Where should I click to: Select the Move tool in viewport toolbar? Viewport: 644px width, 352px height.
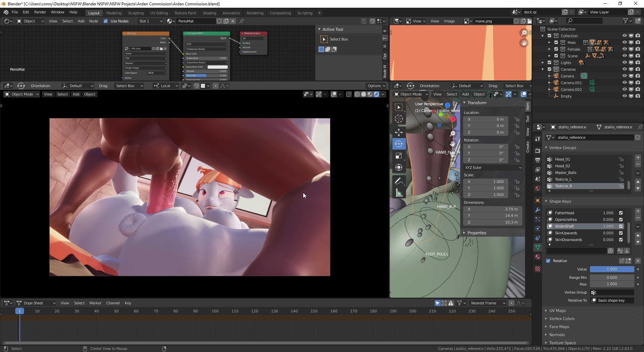click(x=399, y=132)
